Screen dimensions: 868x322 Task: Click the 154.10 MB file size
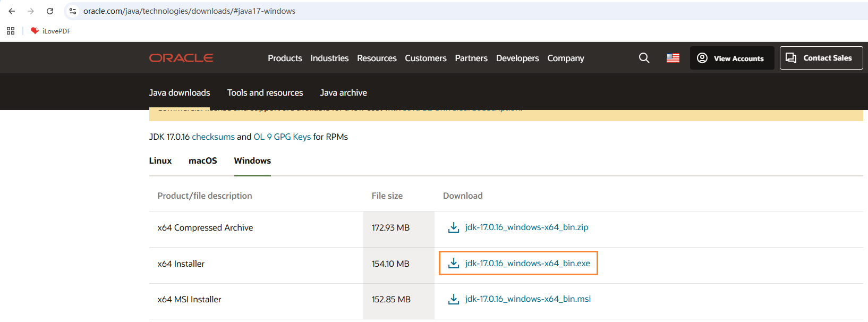(x=390, y=264)
